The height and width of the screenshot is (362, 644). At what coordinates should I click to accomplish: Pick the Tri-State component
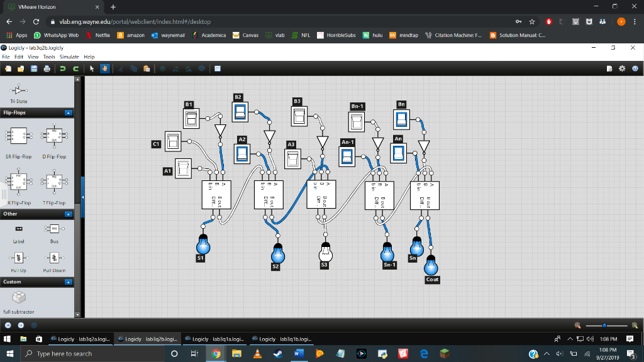point(18,90)
